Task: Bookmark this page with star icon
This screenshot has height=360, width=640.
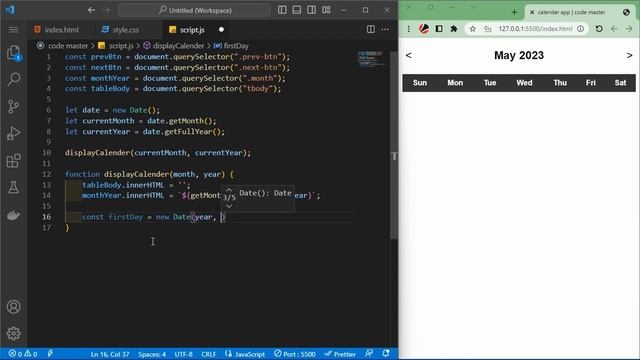Action: pyautogui.click(x=473, y=29)
